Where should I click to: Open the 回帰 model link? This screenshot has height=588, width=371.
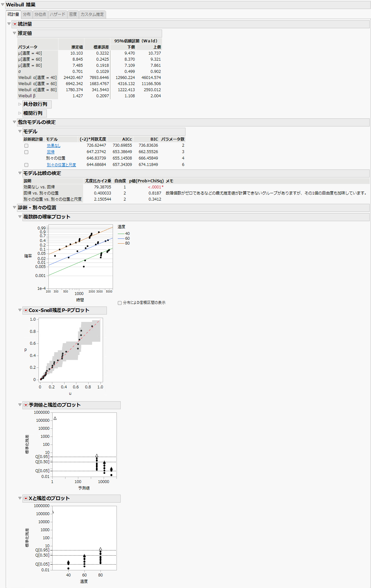click(51, 152)
